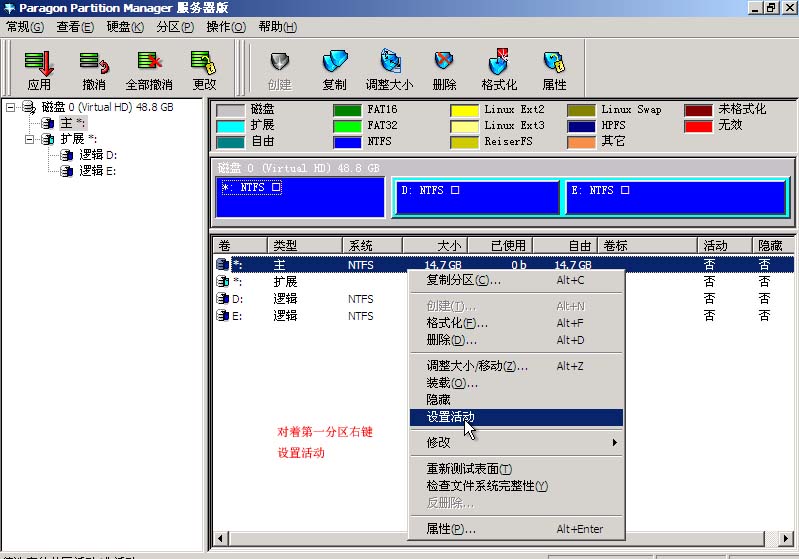Viewport: 799px width, 559px height.
Task: Choose 删除(D)... from context menu
Action: click(516, 340)
